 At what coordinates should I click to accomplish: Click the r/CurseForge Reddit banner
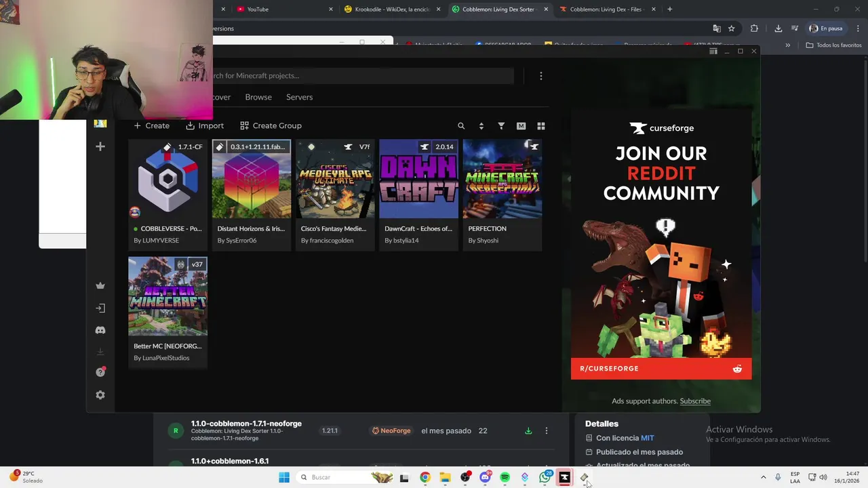click(661, 369)
